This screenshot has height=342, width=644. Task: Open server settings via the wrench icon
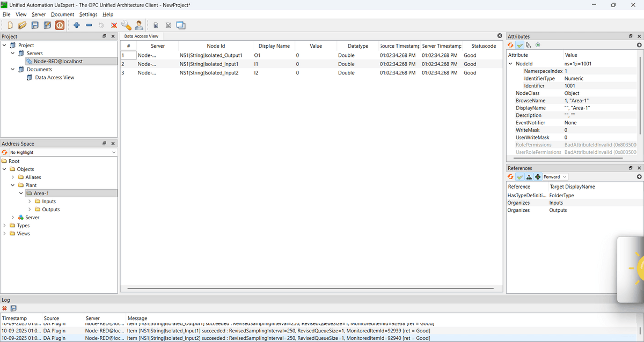[126, 25]
